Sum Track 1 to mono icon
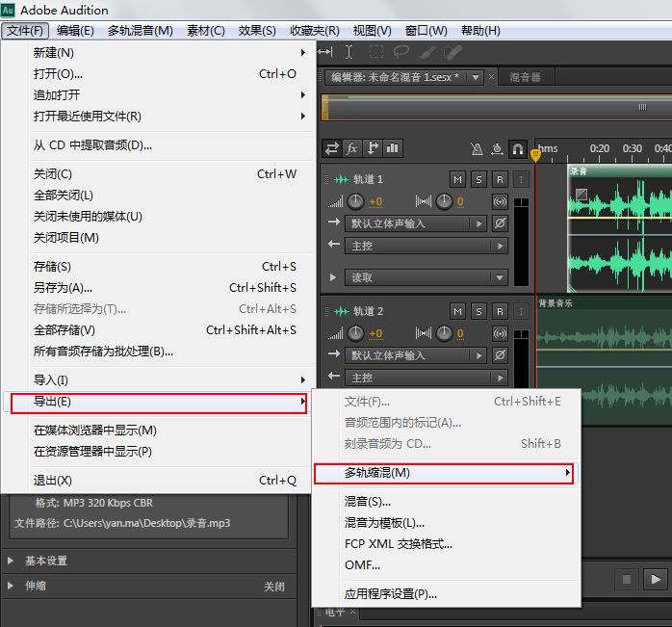Screen dimensions: 672x627 [500, 201]
